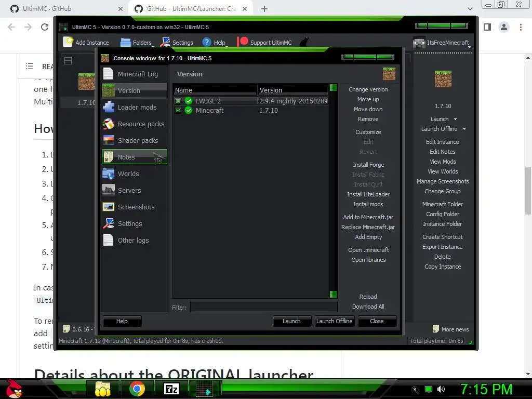
Task: Open the Worlds page icon
Action: (108, 174)
